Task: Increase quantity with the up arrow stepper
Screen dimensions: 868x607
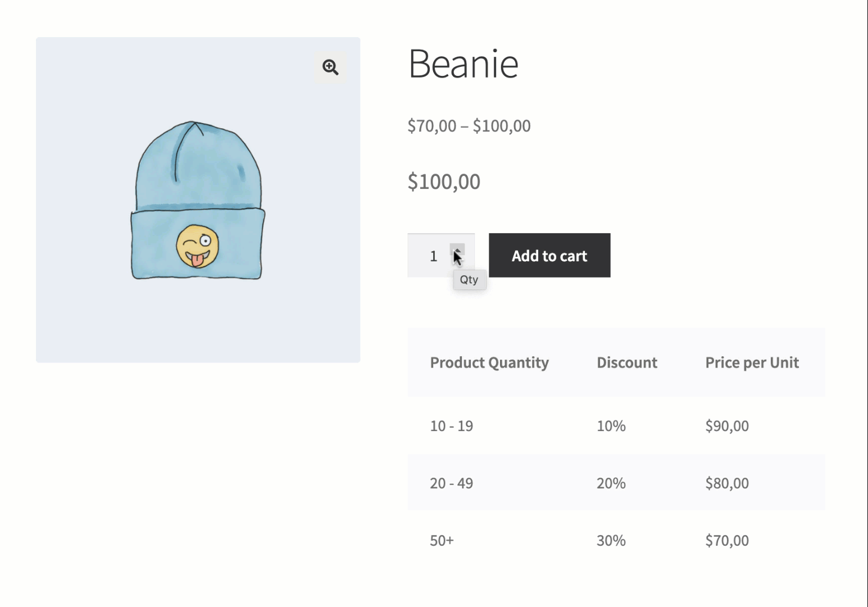Action: (x=457, y=250)
